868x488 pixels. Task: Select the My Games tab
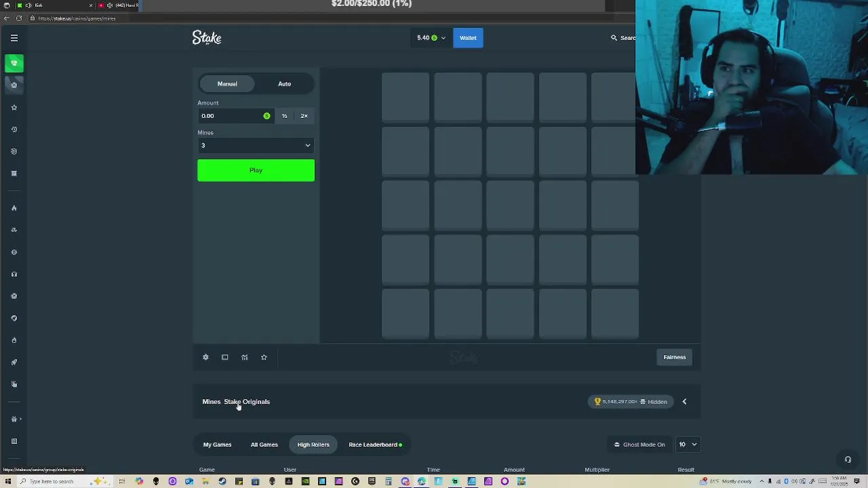(x=217, y=445)
